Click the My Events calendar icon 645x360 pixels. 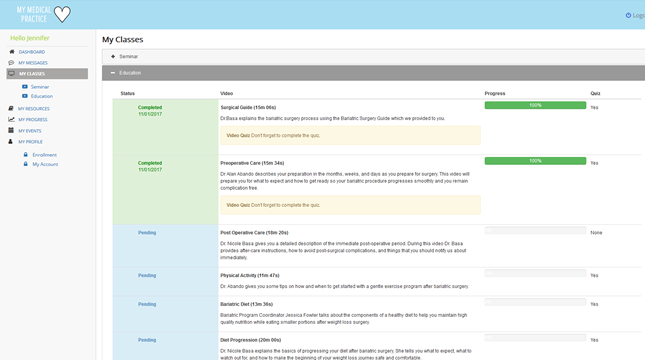11,130
